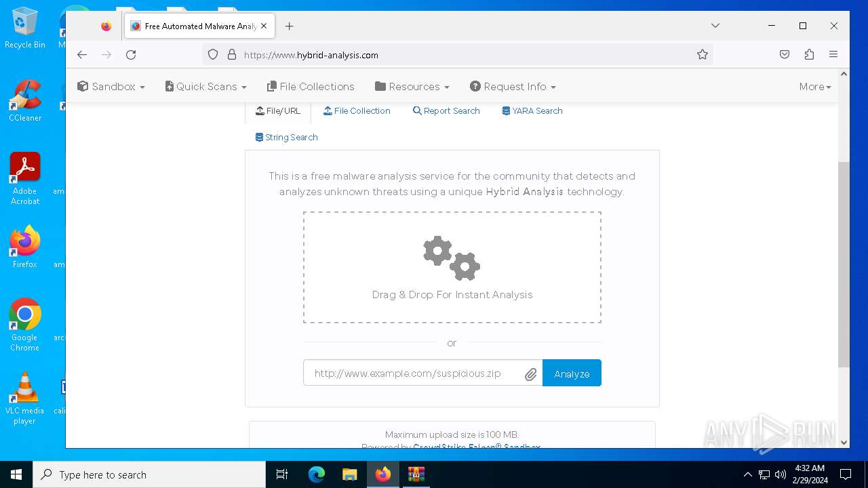Open WinRAR icon in taskbar
Screen dimensions: 868x488
[x=416, y=474]
